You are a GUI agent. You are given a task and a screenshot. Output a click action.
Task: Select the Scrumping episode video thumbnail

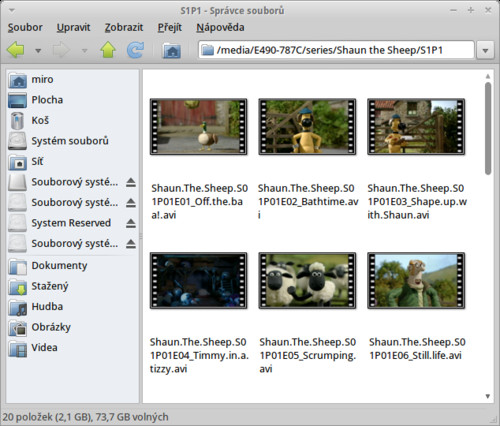coord(307,281)
